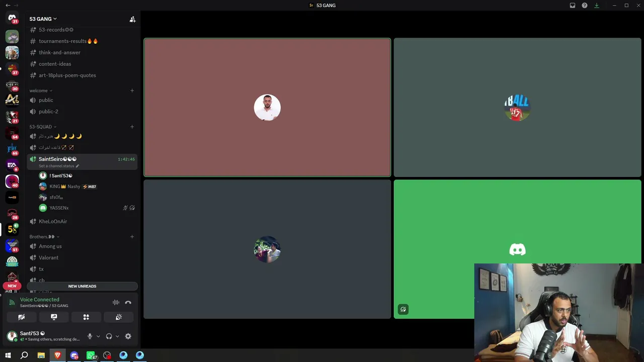
Task: Create channel in 53-SQUAD category
Action: pyautogui.click(x=132, y=127)
